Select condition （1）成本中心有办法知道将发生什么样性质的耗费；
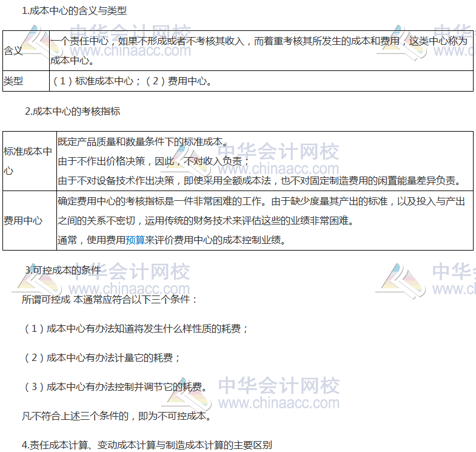 pos(135,328)
